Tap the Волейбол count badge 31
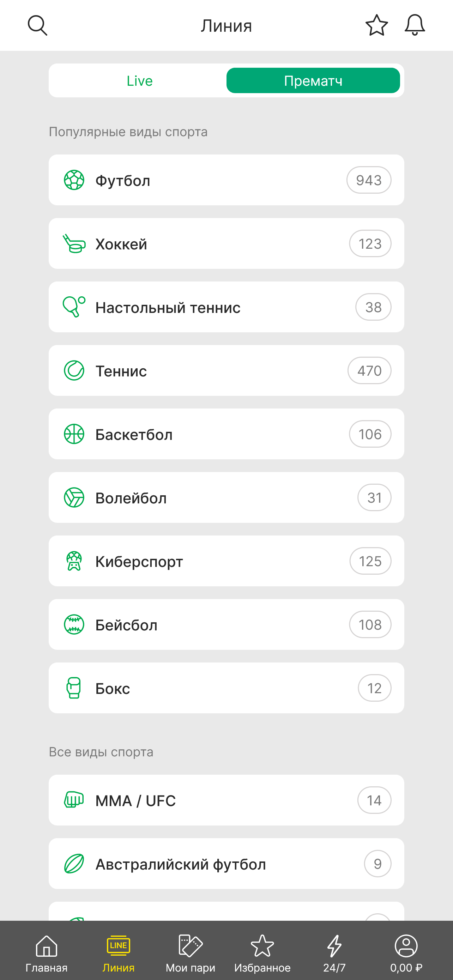The image size is (453, 980). click(x=374, y=498)
